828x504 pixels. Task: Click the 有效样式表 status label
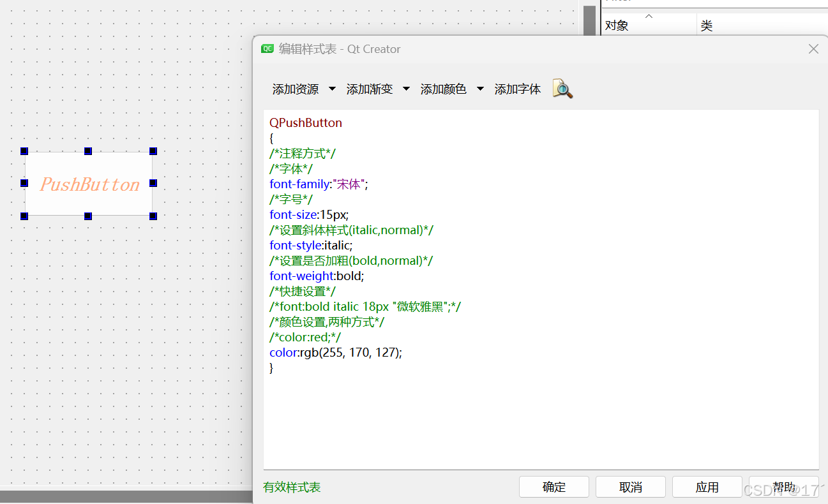pyautogui.click(x=292, y=487)
